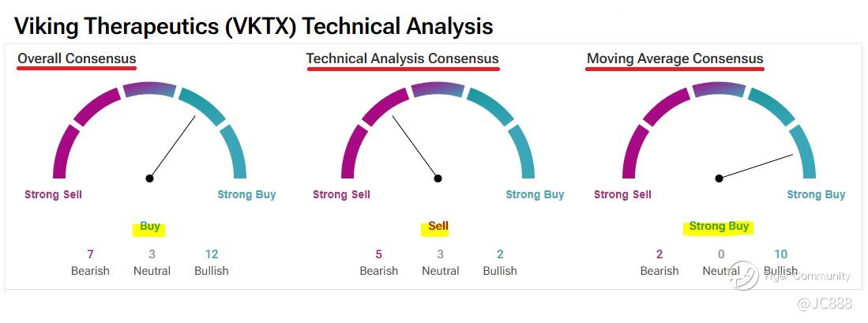Click the highlighted Buy rating label
This screenshot has height=323, width=868.
(150, 227)
